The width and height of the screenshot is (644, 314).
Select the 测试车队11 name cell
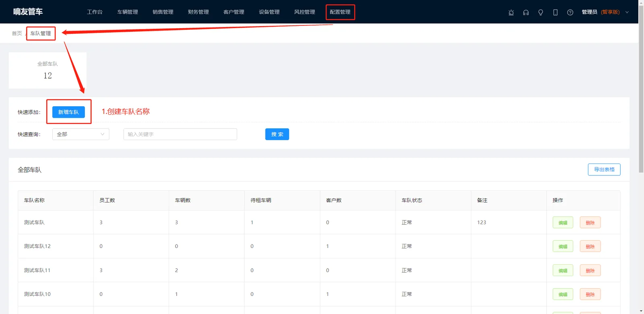tap(56, 270)
